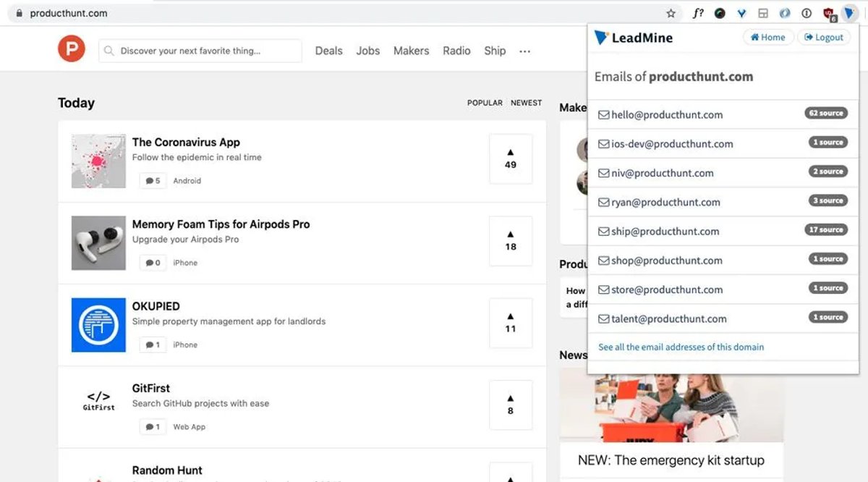
Task: Upvote GitFirst
Action: [511, 405]
